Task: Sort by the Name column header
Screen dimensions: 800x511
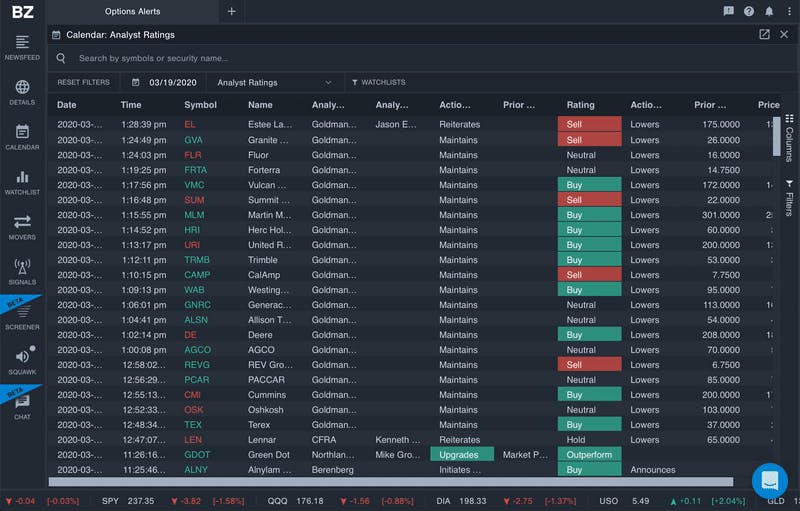Action: 260,105
